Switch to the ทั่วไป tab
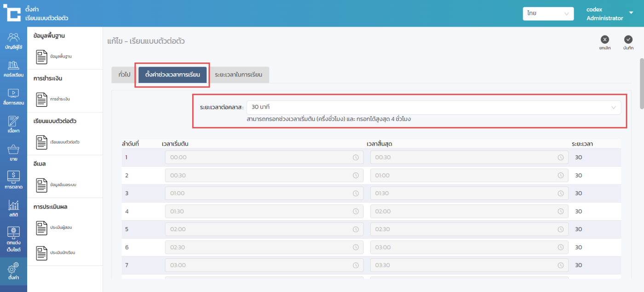This screenshot has width=644, height=292. coord(124,75)
